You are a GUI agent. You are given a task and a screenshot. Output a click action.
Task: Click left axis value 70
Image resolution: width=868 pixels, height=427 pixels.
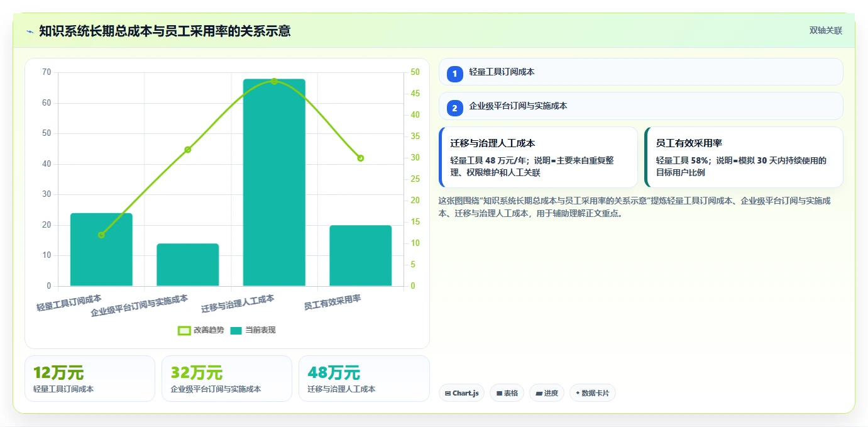coord(47,72)
